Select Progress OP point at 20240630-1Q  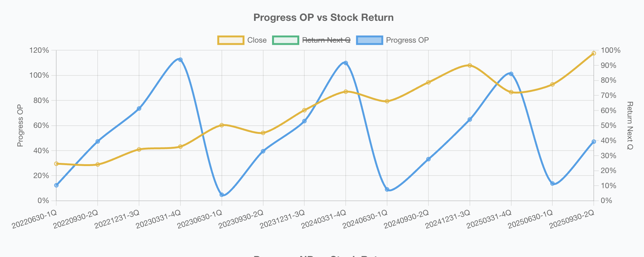point(387,189)
